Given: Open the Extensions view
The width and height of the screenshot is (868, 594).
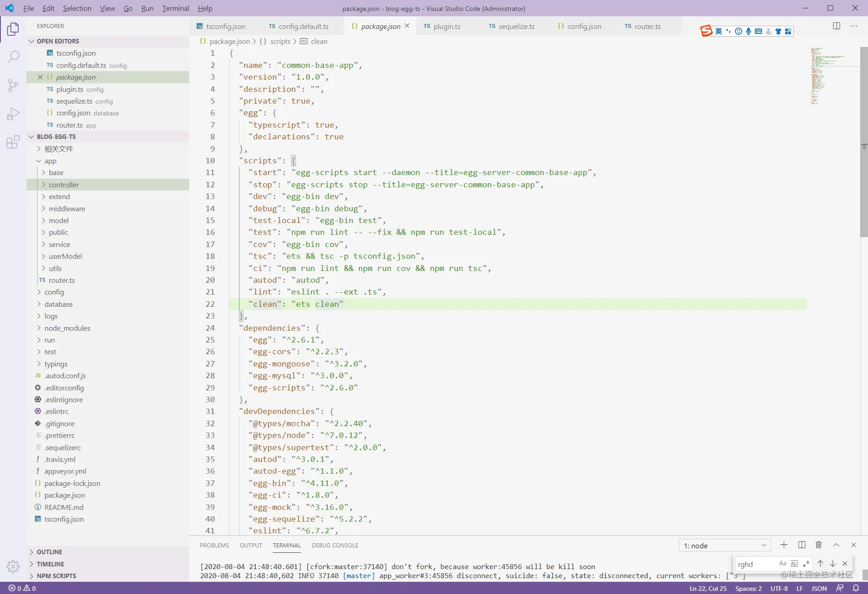Looking at the screenshot, I should 13,142.
